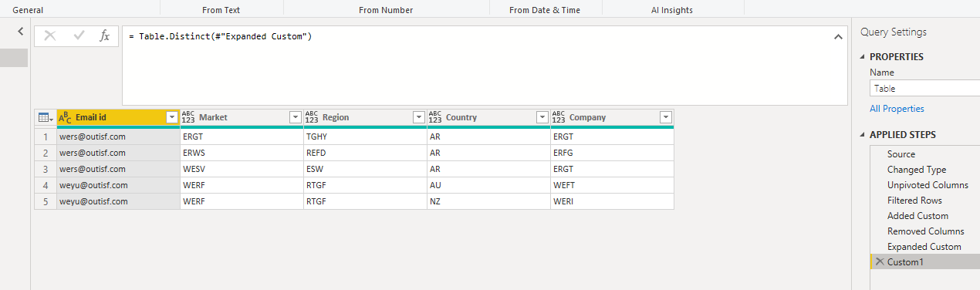Collapse the Queries pane with the chevron

(x=21, y=32)
